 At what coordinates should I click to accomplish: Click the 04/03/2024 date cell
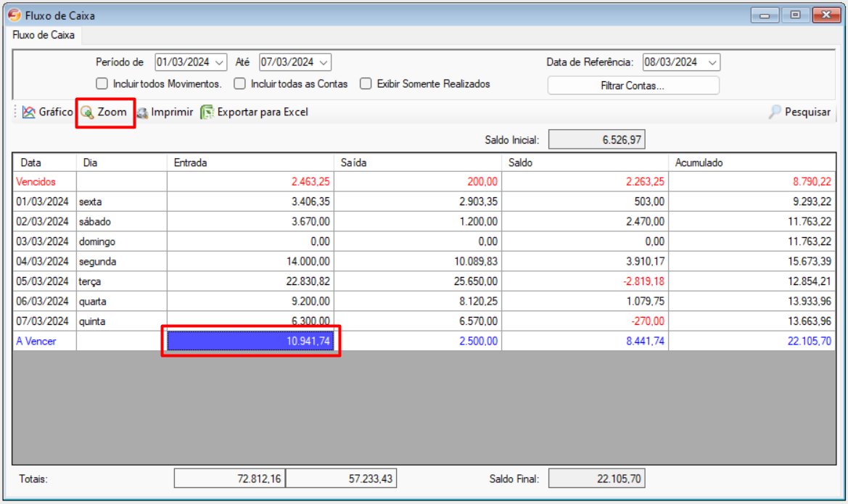[x=44, y=262]
